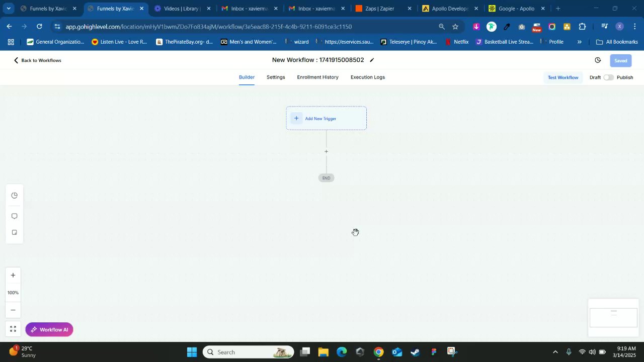The image size is (644, 362).
Task: Open the browser apps grid in bookmarks bar
Action: coord(11,42)
